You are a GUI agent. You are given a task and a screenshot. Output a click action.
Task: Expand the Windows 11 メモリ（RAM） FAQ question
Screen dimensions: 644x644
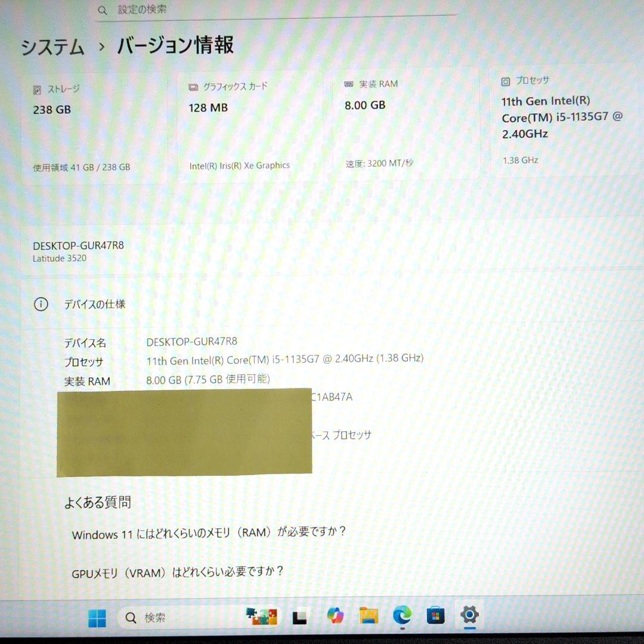[x=210, y=534]
